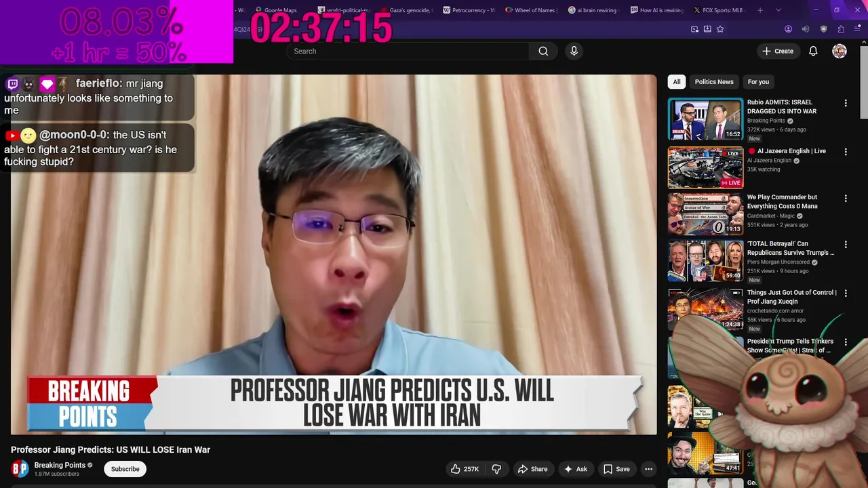Click the 'Professor Jiang Predicts: US WILL LOSE Iran War' title
The height and width of the screenshot is (488, 868).
111,449
